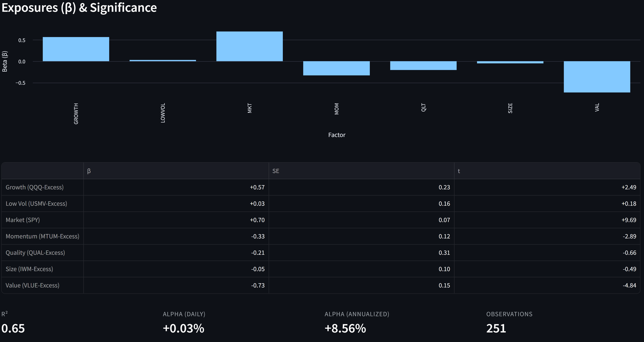Sort table by SE column header
The width and height of the screenshot is (644, 342).
click(276, 171)
